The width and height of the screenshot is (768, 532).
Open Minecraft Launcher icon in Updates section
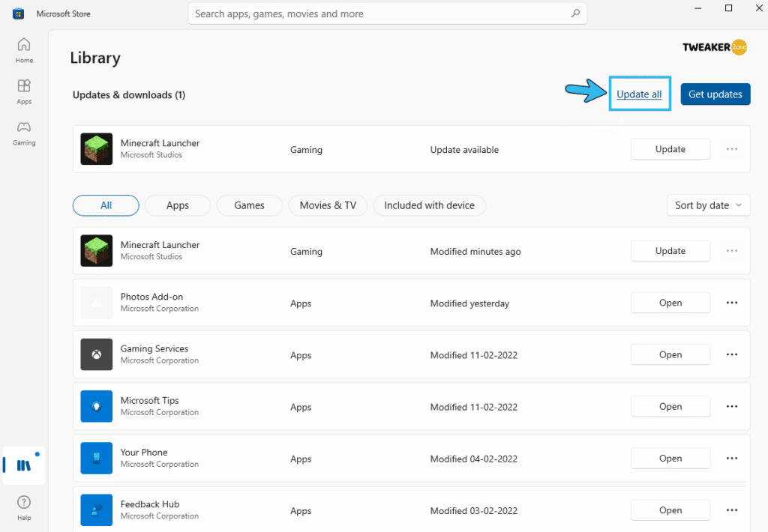(97, 149)
